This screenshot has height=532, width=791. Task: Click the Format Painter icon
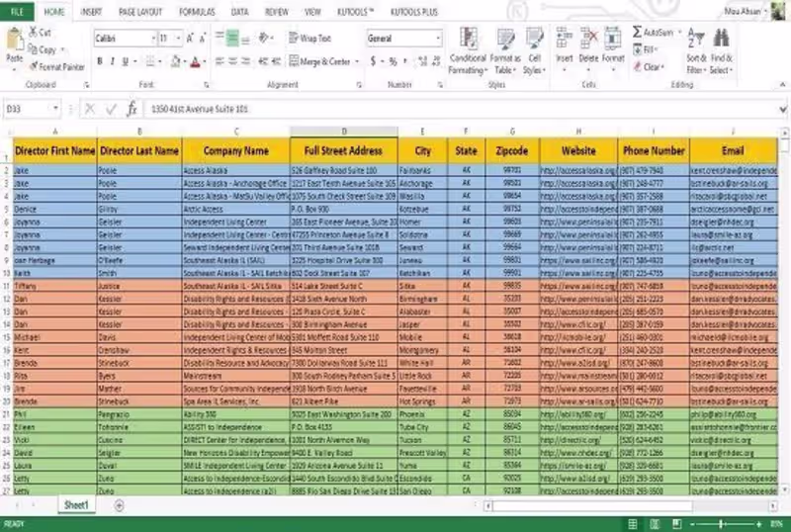[x=34, y=66]
